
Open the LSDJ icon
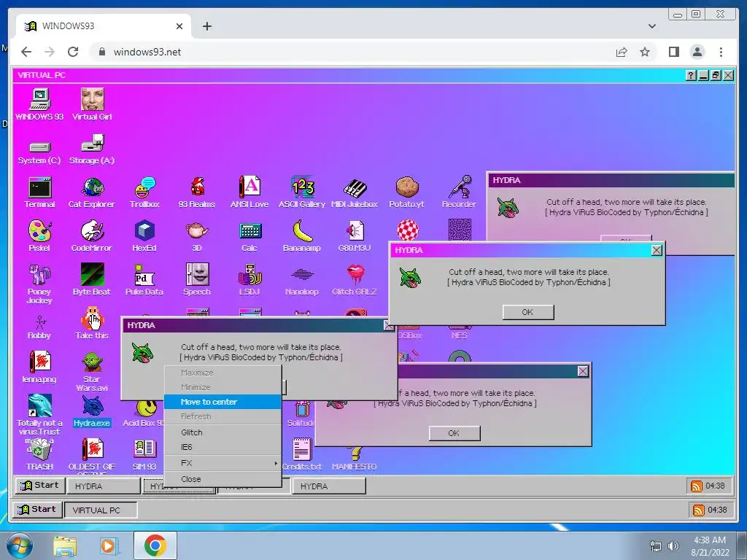pyautogui.click(x=249, y=280)
